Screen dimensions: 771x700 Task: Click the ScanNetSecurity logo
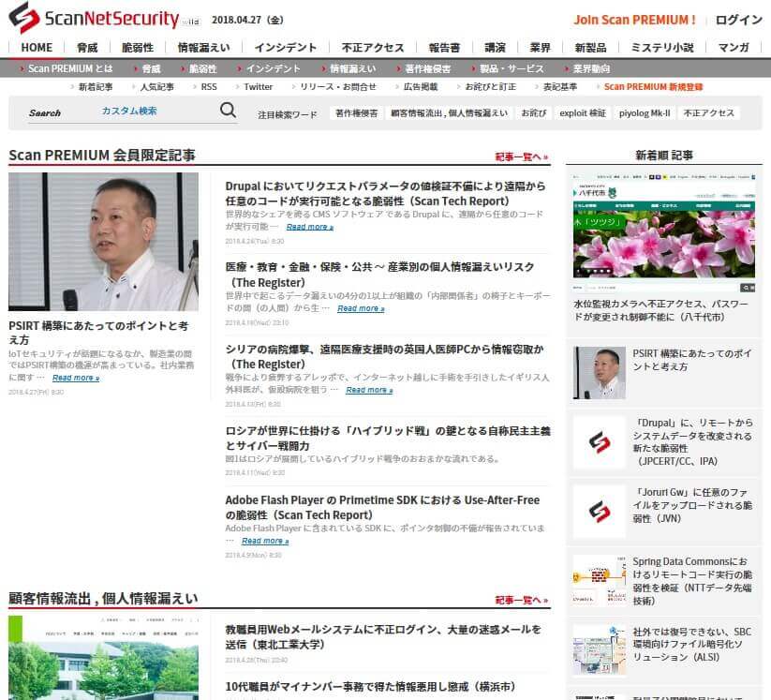tap(94, 18)
